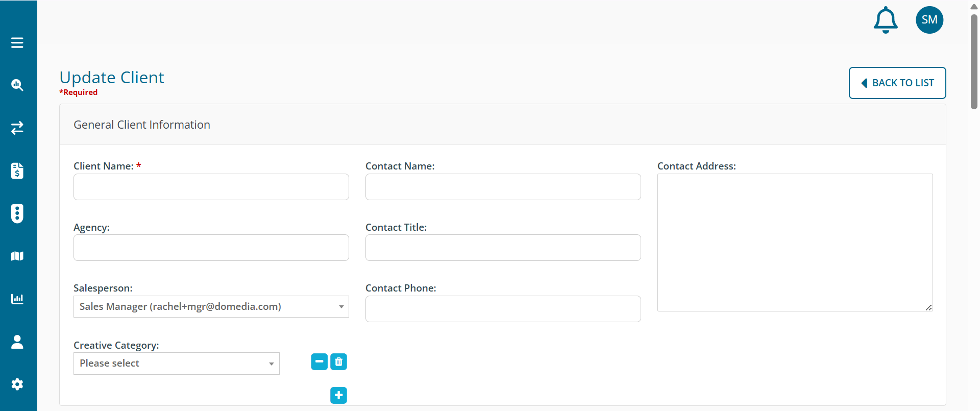Screen dimensions: 980x411
Task: Click the minus button beside Creative Category
Action: pos(320,361)
